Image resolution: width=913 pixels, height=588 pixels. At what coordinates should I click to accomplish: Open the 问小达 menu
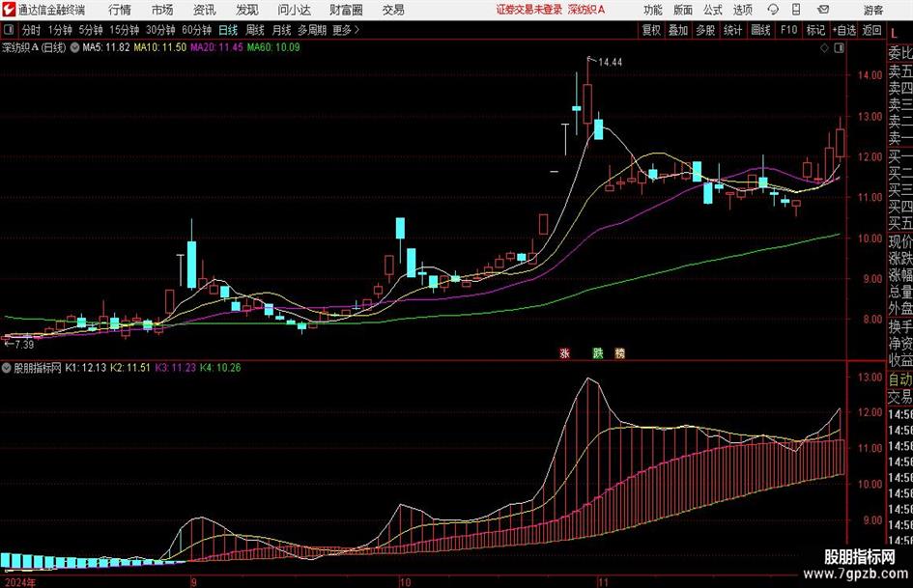pyautogui.click(x=294, y=10)
